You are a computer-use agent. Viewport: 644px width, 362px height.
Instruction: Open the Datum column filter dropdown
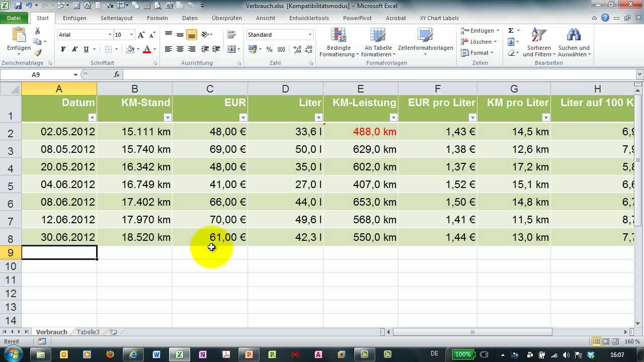[x=92, y=118]
